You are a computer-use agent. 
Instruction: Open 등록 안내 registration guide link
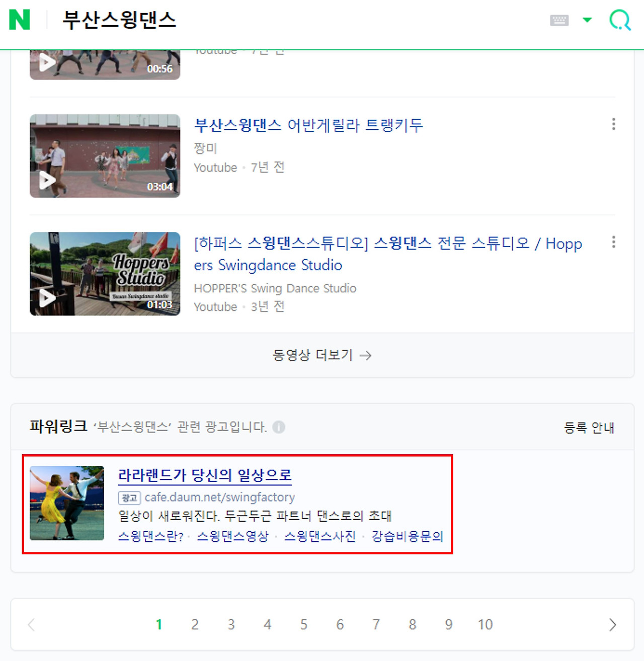(589, 428)
